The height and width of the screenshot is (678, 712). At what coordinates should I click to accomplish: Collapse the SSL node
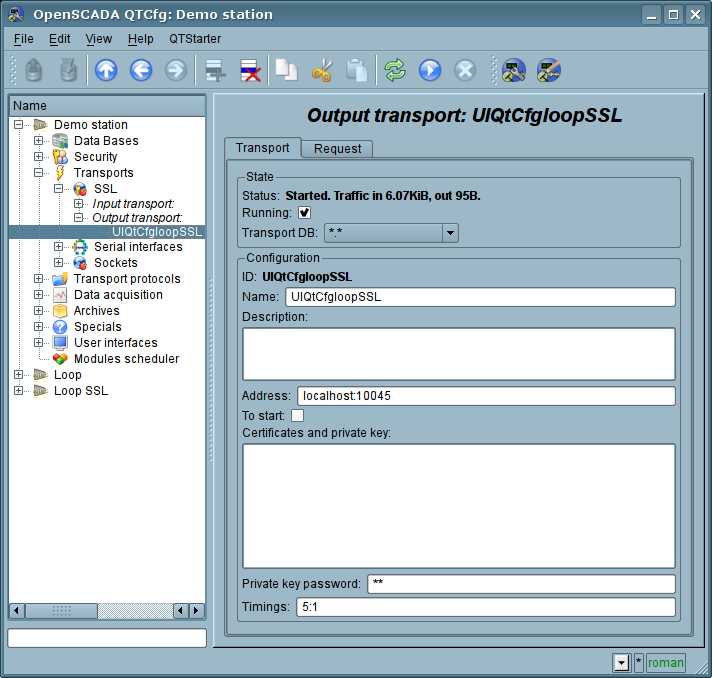point(59,188)
